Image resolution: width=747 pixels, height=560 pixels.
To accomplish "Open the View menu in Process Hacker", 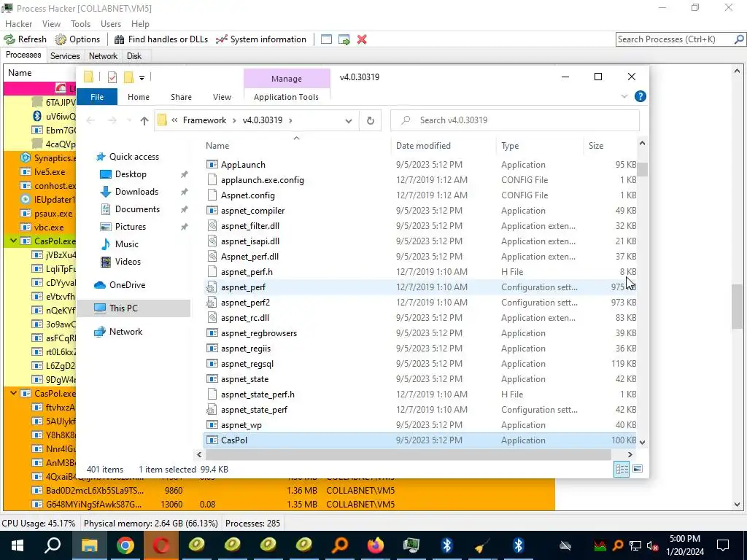I will click(x=51, y=24).
